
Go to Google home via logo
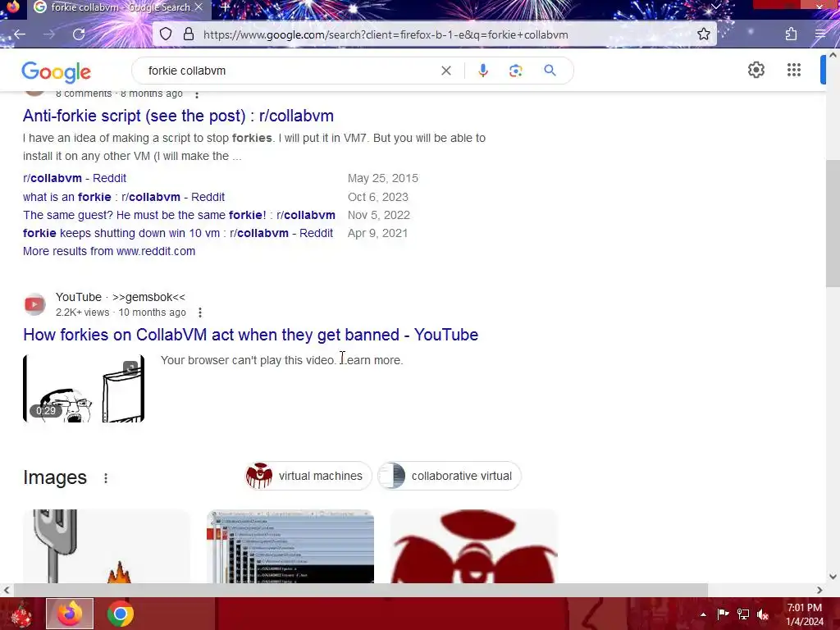tap(57, 71)
